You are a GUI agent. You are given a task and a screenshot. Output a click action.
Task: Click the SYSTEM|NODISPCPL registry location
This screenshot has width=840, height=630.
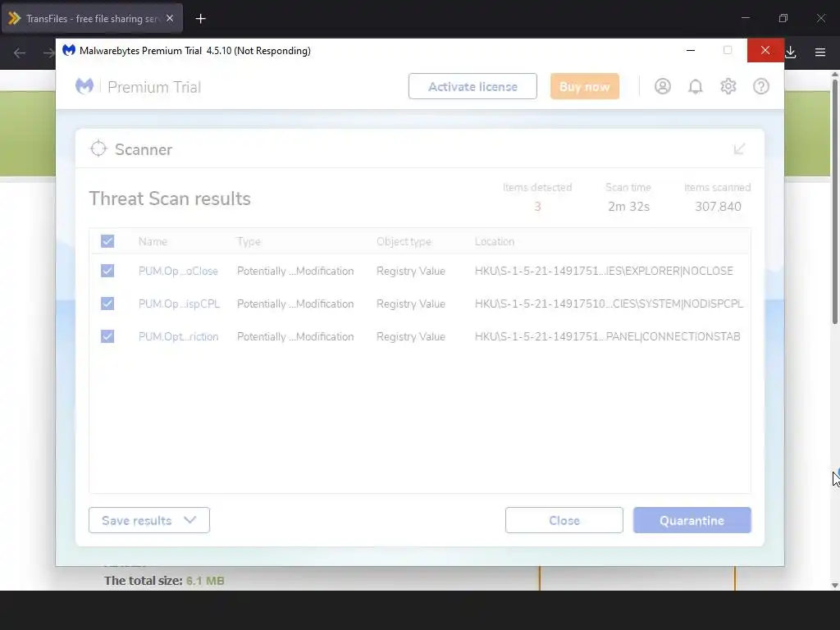click(x=609, y=304)
